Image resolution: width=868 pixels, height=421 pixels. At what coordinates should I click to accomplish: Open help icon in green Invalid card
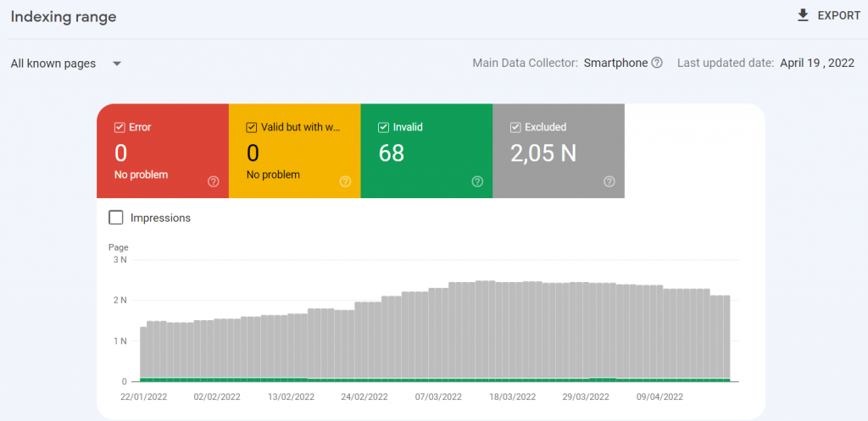[477, 181]
